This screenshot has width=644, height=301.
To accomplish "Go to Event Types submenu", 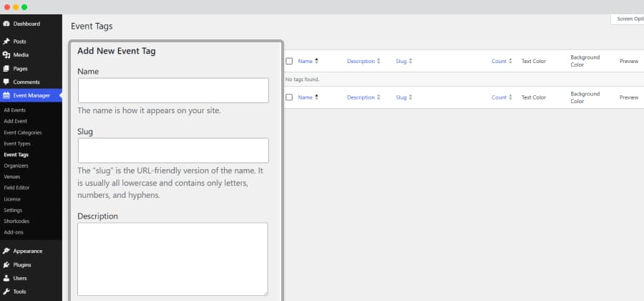I will [x=17, y=144].
